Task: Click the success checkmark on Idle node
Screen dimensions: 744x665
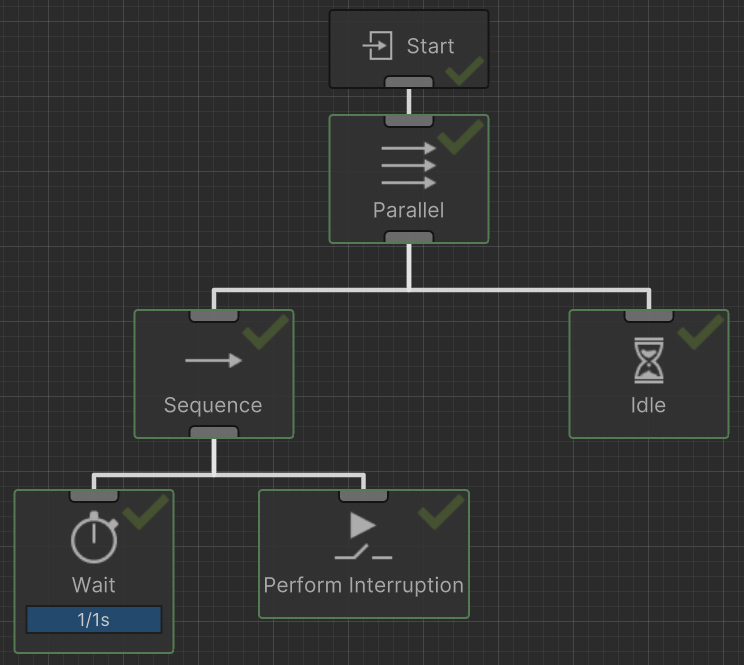Action: [x=701, y=332]
